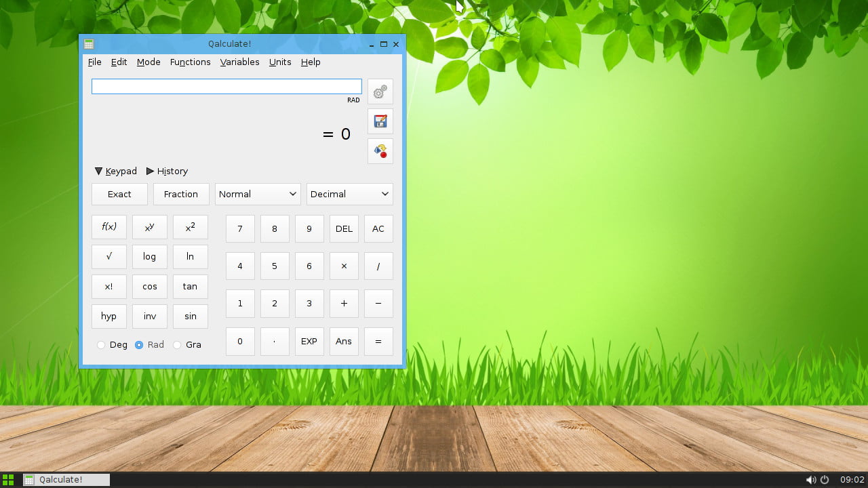Toggle the inv function modifier
This screenshot has width=868, height=488.
pos(150,316)
